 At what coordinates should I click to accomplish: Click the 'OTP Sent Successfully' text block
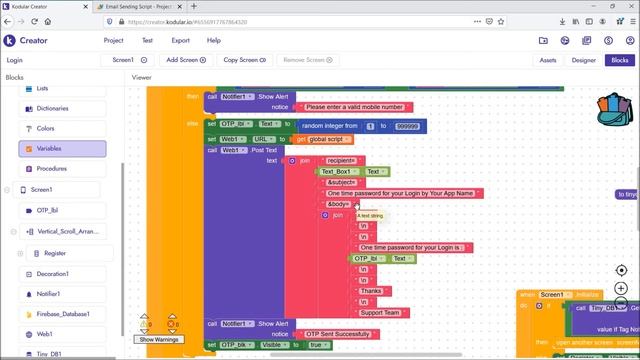338,334
